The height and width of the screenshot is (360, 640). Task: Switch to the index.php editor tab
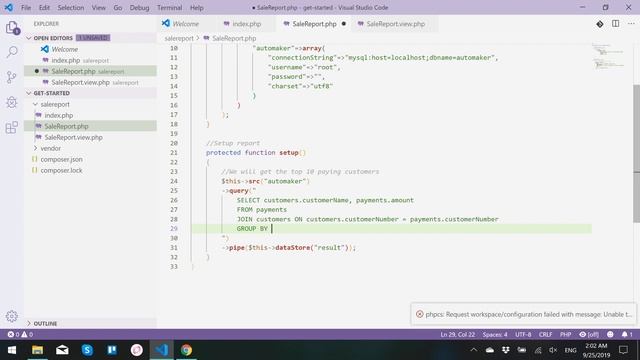pos(247,24)
